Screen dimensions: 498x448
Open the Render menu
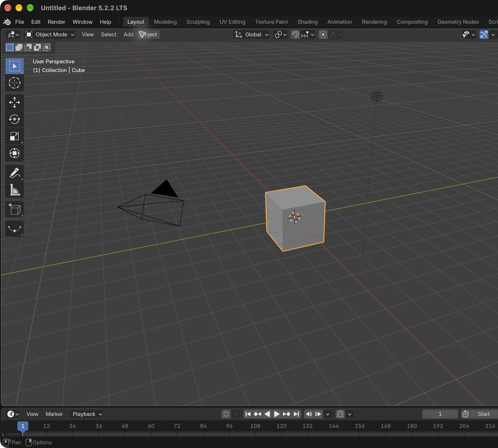tap(56, 22)
